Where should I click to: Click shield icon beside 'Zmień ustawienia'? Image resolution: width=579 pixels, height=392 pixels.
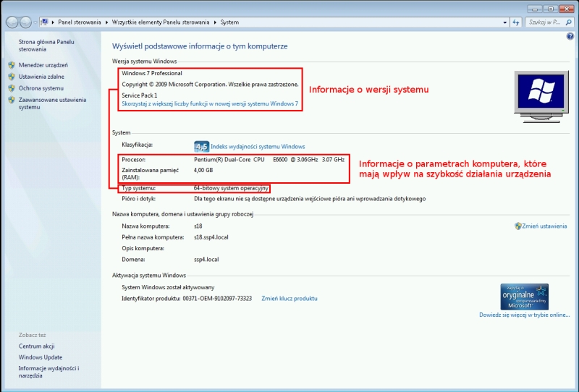[x=518, y=226]
